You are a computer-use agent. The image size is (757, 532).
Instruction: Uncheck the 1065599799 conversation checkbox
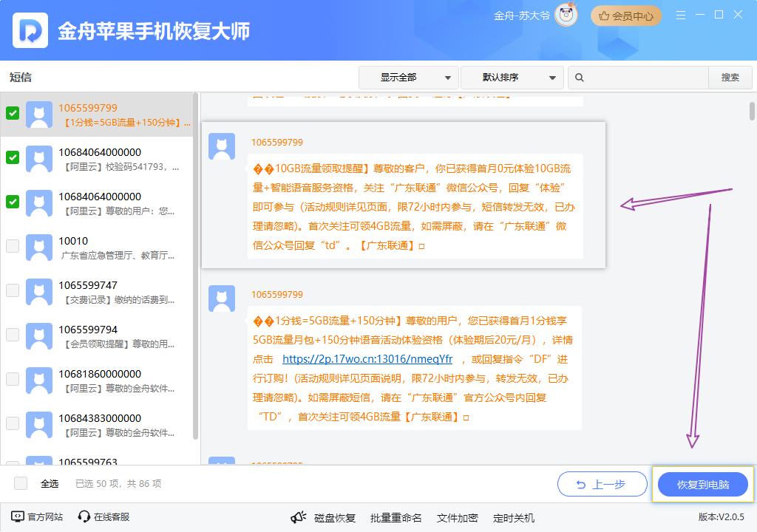click(x=13, y=113)
